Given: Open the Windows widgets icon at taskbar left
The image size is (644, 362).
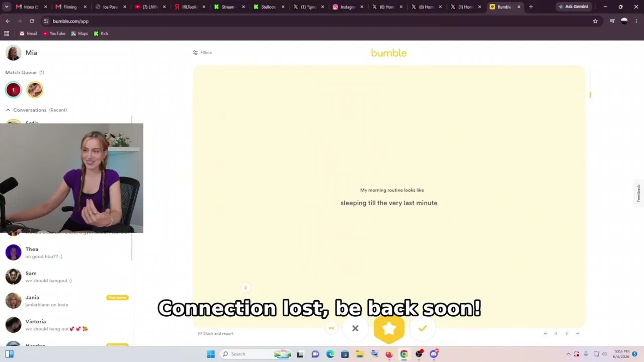Looking at the screenshot, I should coord(9,354).
